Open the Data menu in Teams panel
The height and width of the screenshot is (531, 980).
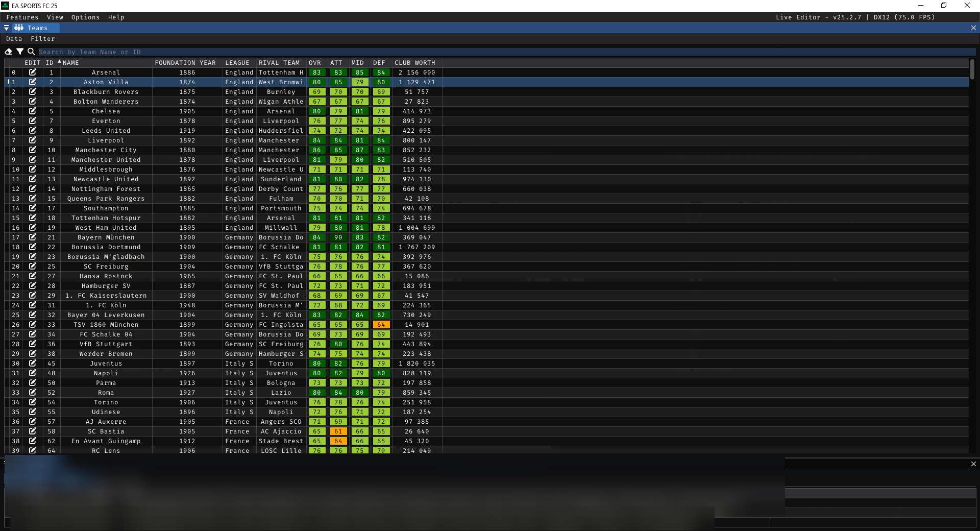14,39
